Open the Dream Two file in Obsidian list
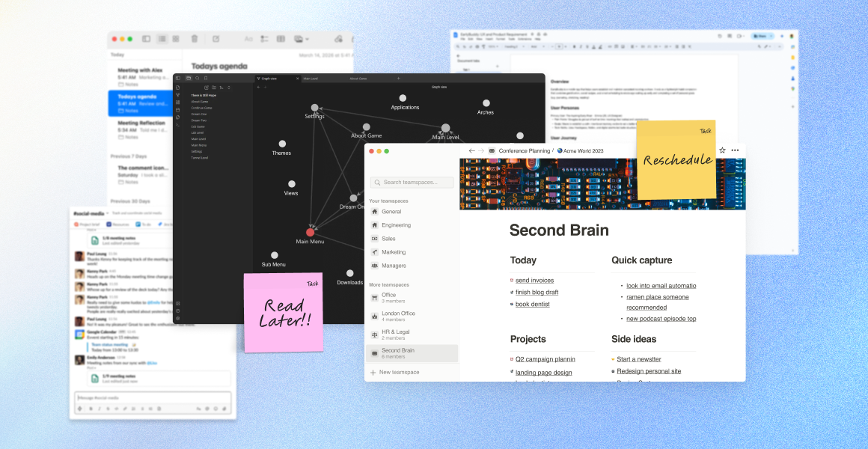Viewport: 868px width, 449px height. coord(199,120)
